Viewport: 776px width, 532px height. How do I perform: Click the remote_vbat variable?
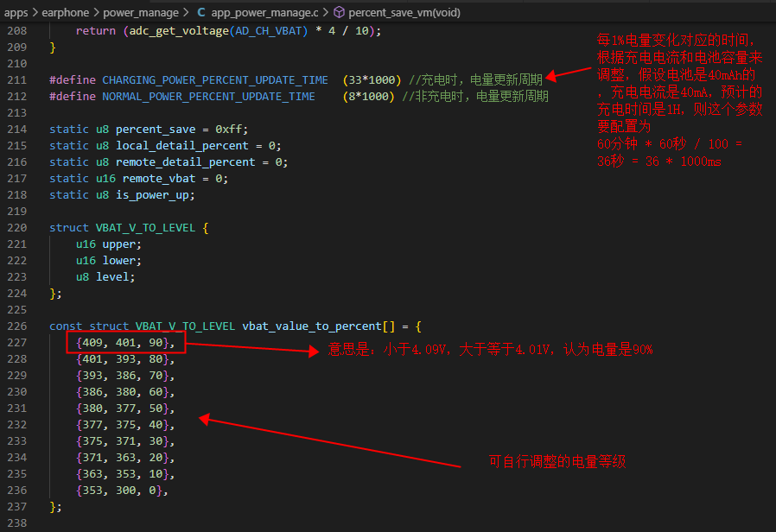coord(159,178)
